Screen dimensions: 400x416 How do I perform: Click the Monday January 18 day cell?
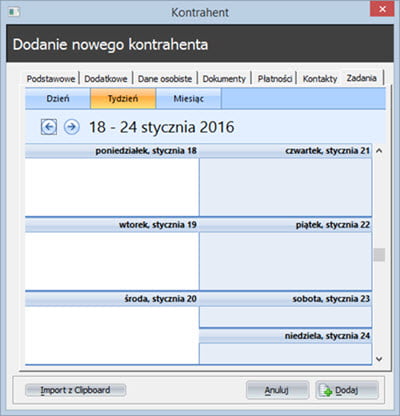click(x=112, y=187)
